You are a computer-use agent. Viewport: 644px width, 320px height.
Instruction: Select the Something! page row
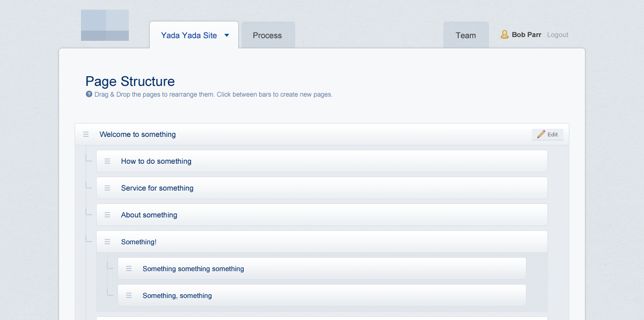(x=322, y=242)
